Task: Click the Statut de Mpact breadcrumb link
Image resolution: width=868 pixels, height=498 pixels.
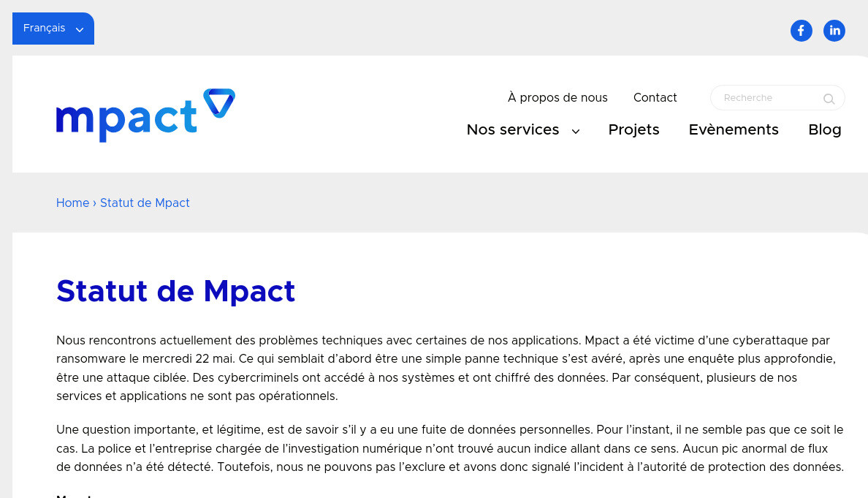Action: 145,203
